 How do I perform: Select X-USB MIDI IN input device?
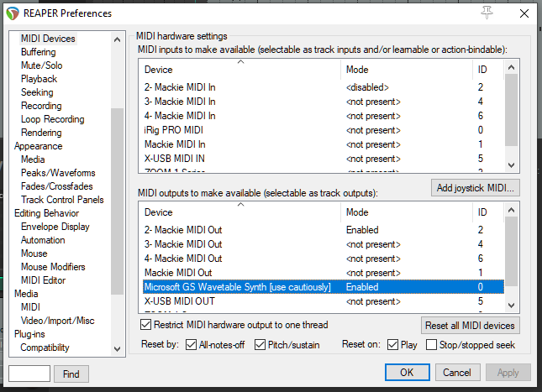[x=324, y=159]
